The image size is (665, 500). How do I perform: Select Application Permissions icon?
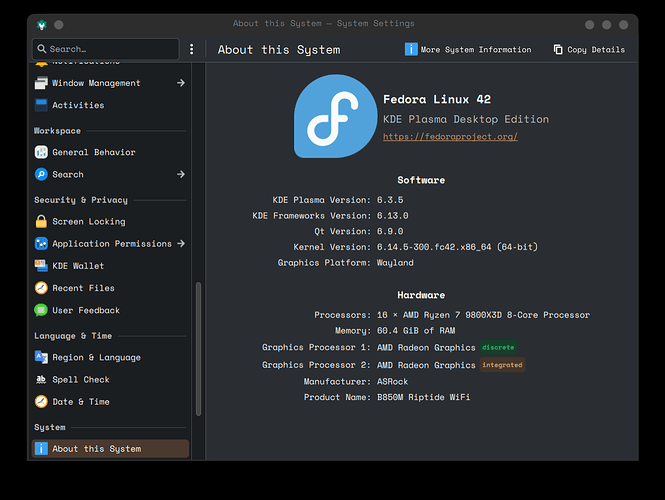click(x=41, y=243)
